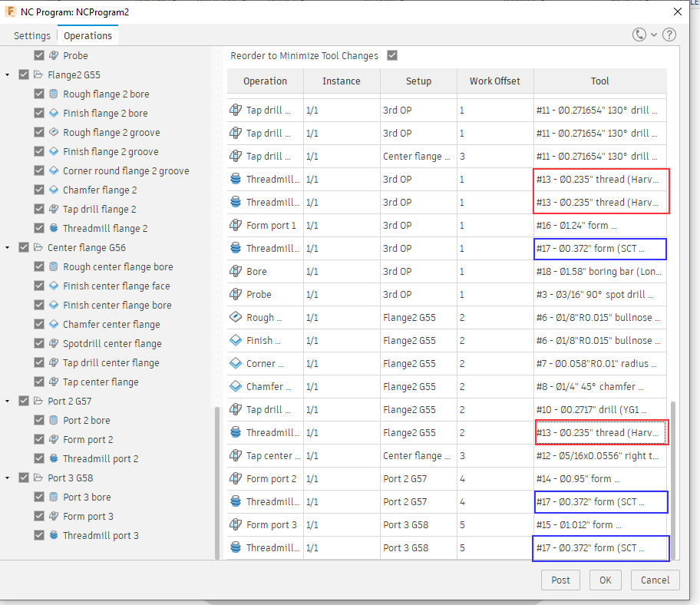Switch to the Settings tab
Screen dimensions: 700x605
click(31, 35)
